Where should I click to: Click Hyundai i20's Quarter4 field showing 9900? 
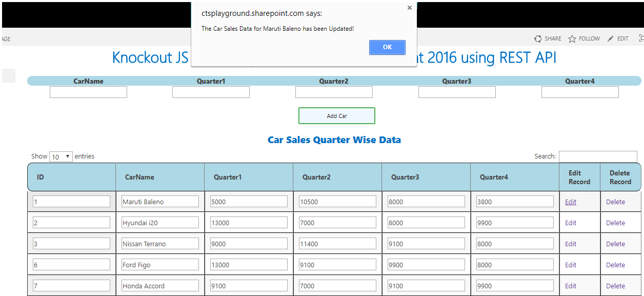click(x=515, y=223)
